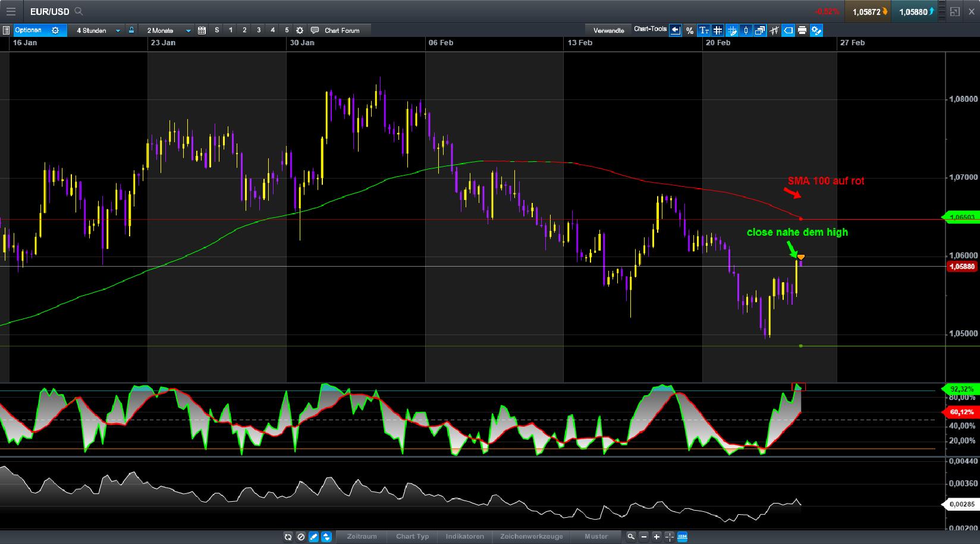This screenshot has width=980, height=544.
Task: Toggle the lock icon beside the interval selector
Action: click(x=130, y=30)
